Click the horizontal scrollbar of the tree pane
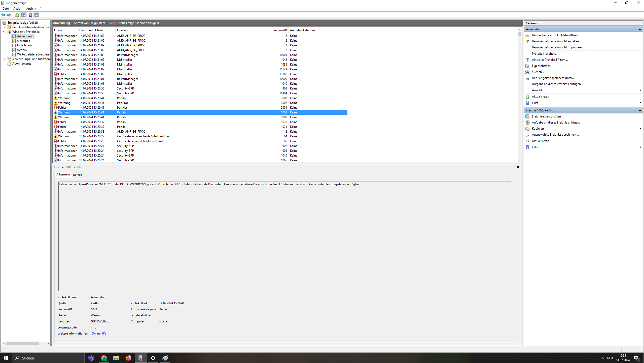The width and height of the screenshot is (644, 363). (x=22, y=343)
